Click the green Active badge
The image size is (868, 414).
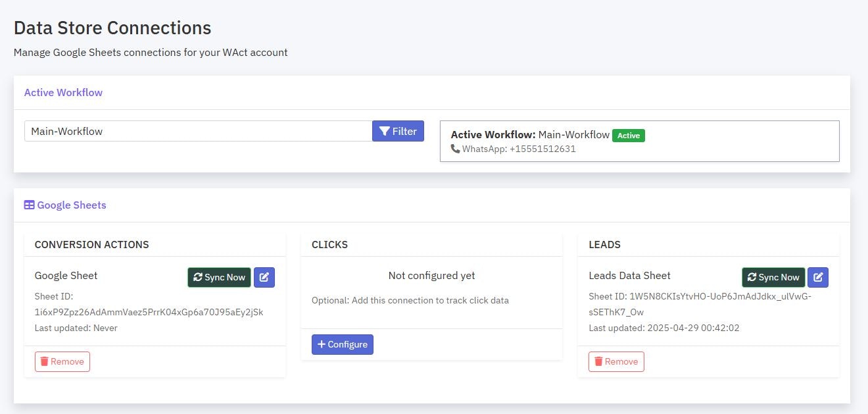tap(629, 136)
